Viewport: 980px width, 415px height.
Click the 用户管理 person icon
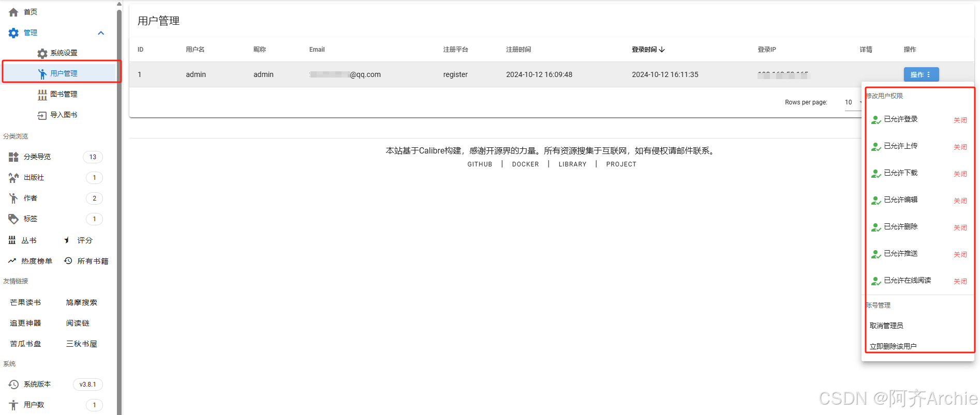pos(42,74)
